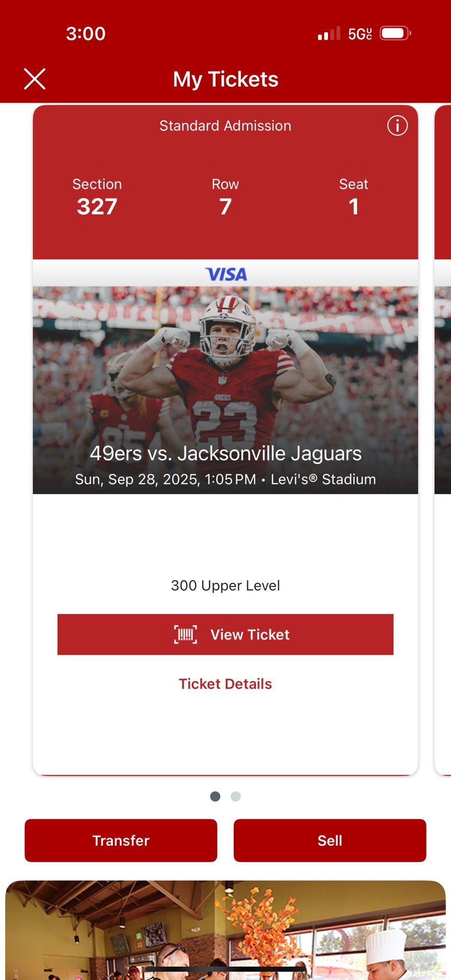Viewport: 451px width, 980px height.
Task: Tap the Section 327 label
Action: 97,197
